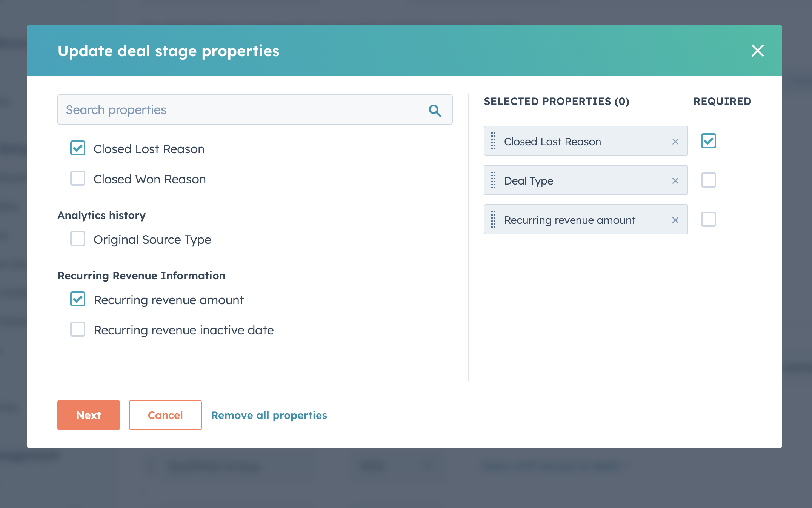The height and width of the screenshot is (508, 812).
Task: Uncheck Recurring revenue amount in property list
Action: (78, 299)
